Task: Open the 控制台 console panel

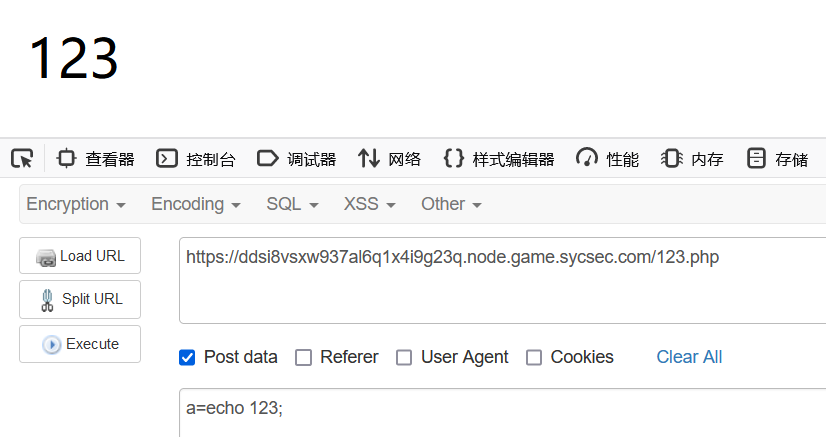Action: [x=195, y=158]
